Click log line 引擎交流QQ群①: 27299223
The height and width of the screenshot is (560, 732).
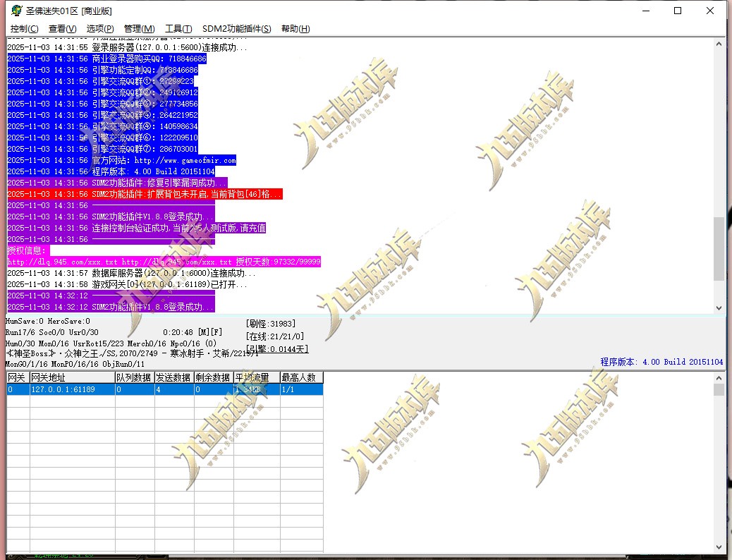click(100, 81)
